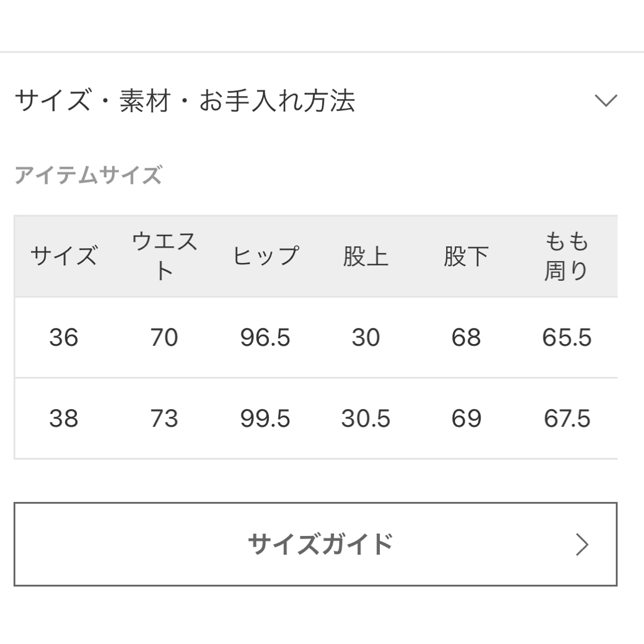Click the waist value 73
Image resolution: width=644 pixels, height=644 pixels.
[x=165, y=419]
